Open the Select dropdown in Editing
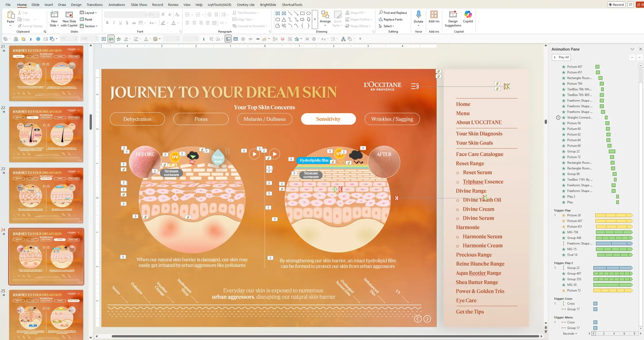 coord(387,26)
